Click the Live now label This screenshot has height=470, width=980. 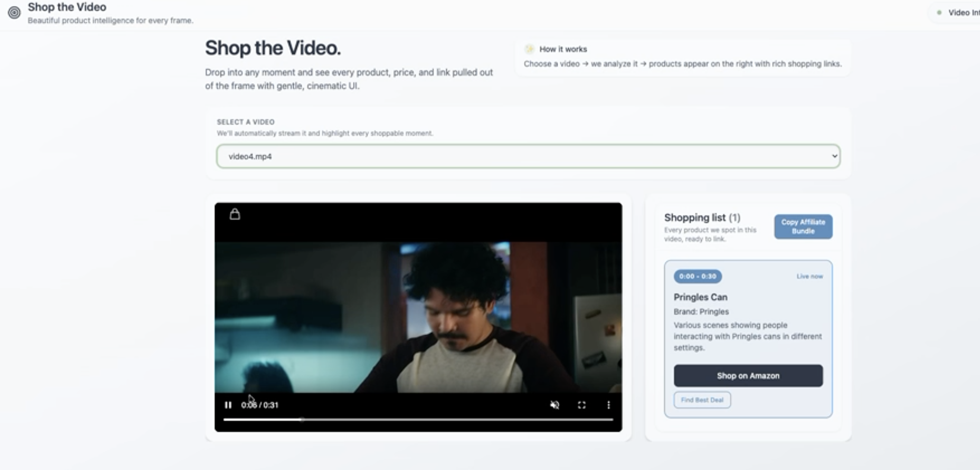click(810, 276)
